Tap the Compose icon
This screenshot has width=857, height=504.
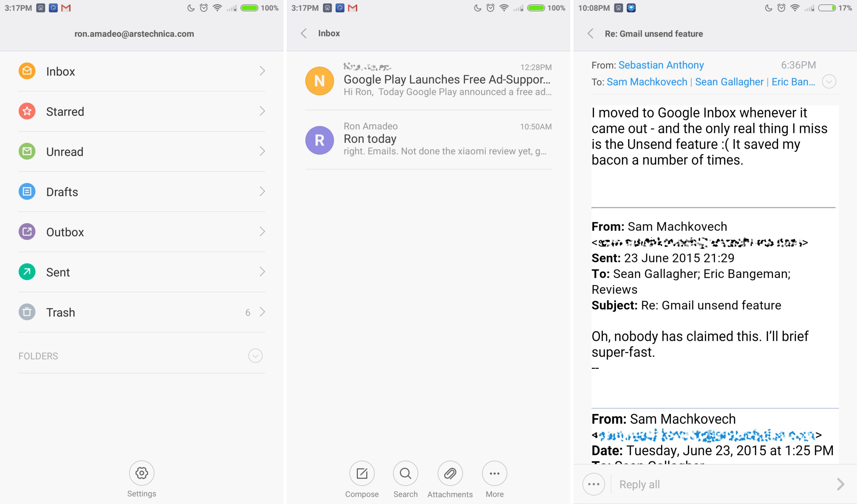pos(362,473)
